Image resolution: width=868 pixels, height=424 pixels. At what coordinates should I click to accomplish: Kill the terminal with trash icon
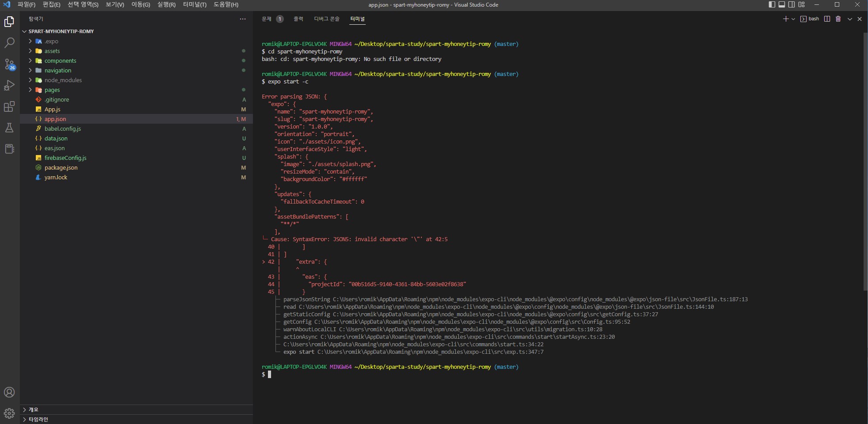[x=838, y=19]
